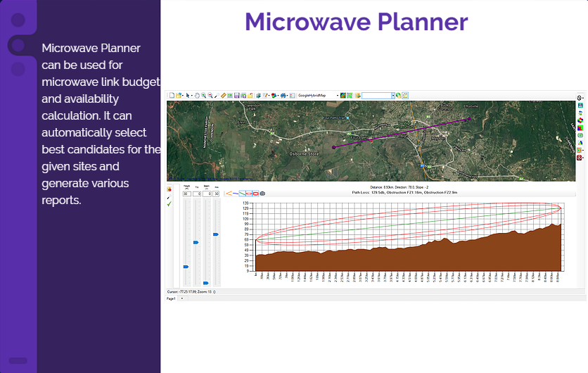The image size is (588, 373).
Task: Toggle the thick red Fresnel ellipse button
Action: coord(255,194)
